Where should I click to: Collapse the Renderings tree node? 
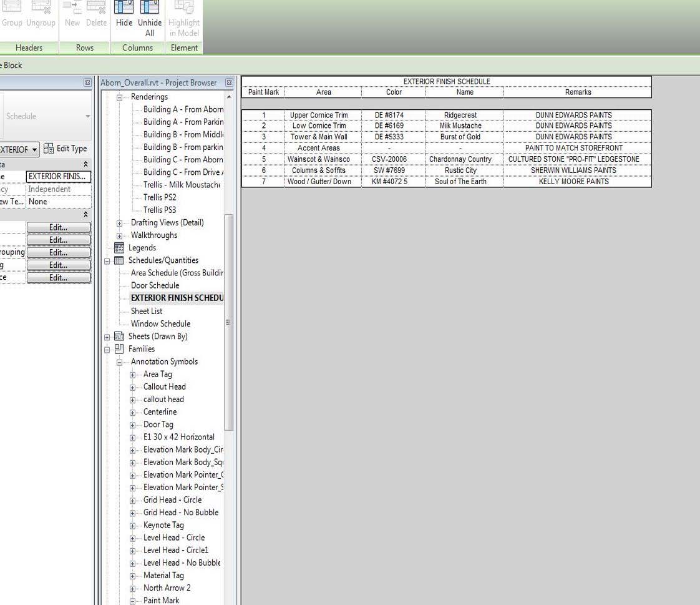tap(120, 97)
